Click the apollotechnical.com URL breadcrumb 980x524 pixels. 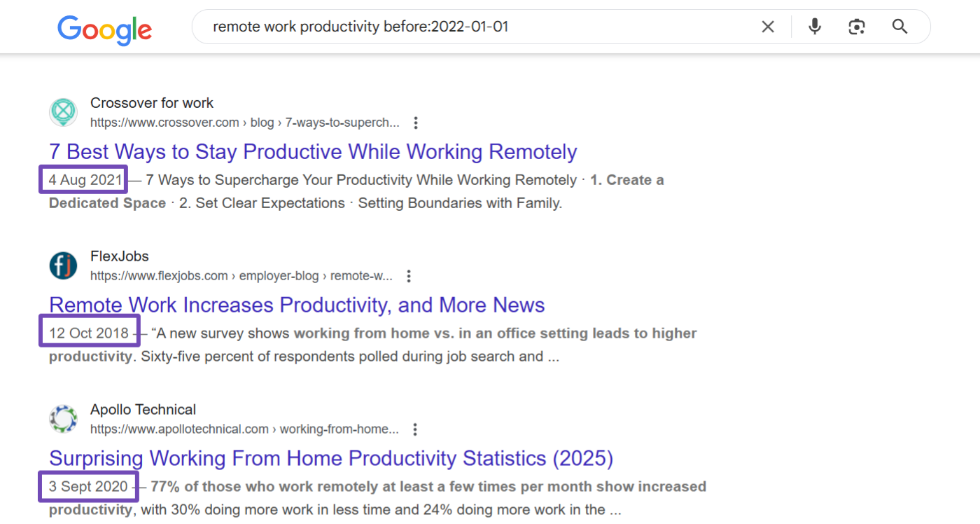click(244, 429)
